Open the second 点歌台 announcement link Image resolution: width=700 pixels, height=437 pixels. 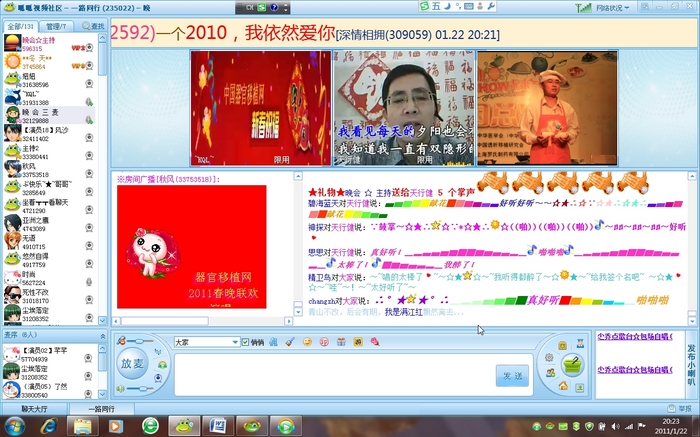pos(635,370)
